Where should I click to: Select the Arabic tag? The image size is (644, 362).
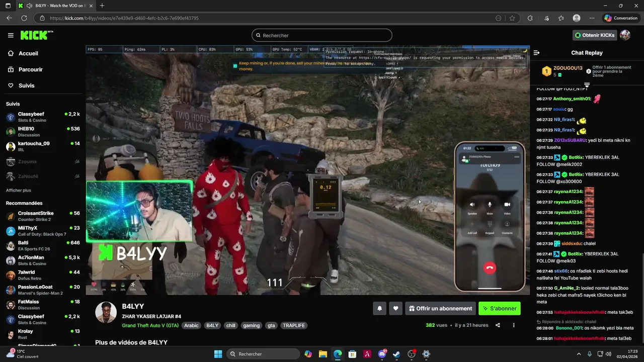point(191,325)
